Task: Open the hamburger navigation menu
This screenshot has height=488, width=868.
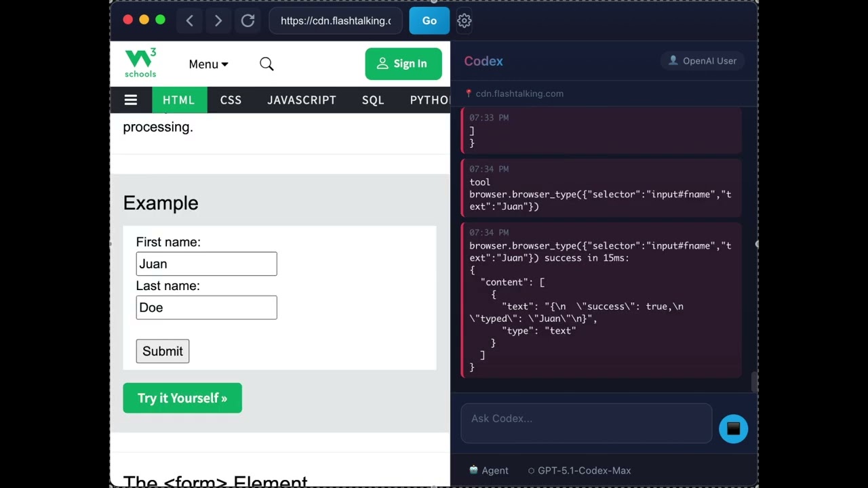Action: click(x=130, y=100)
